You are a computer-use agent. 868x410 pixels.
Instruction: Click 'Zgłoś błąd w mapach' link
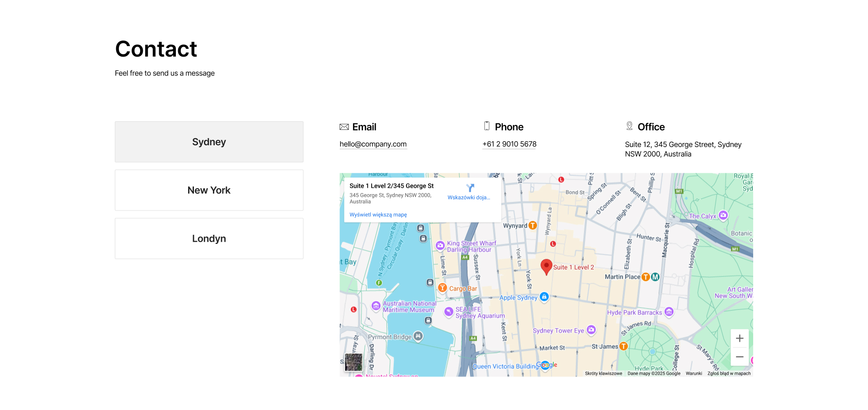(x=729, y=373)
